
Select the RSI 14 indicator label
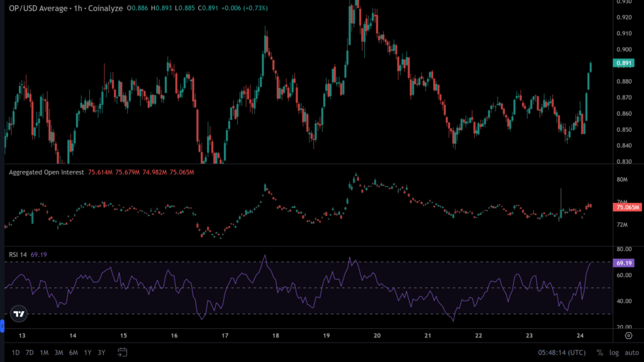pyautogui.click(x=18, y=255)
